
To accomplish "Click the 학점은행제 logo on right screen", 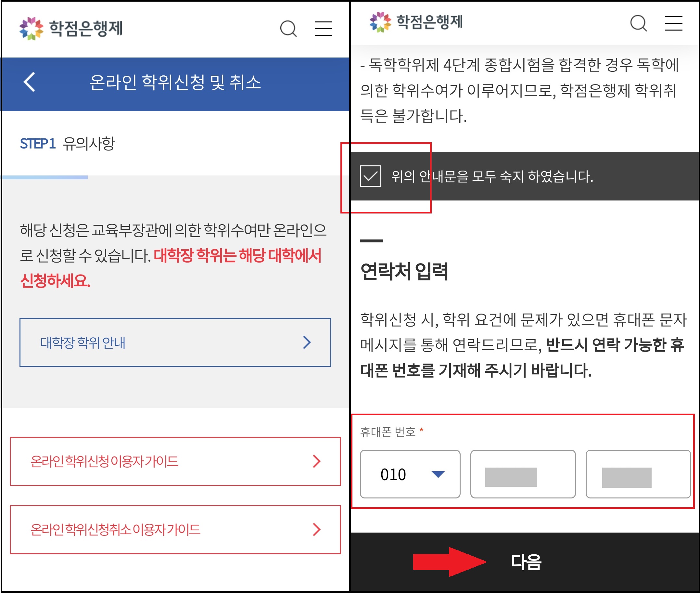I will click(416, 22).
